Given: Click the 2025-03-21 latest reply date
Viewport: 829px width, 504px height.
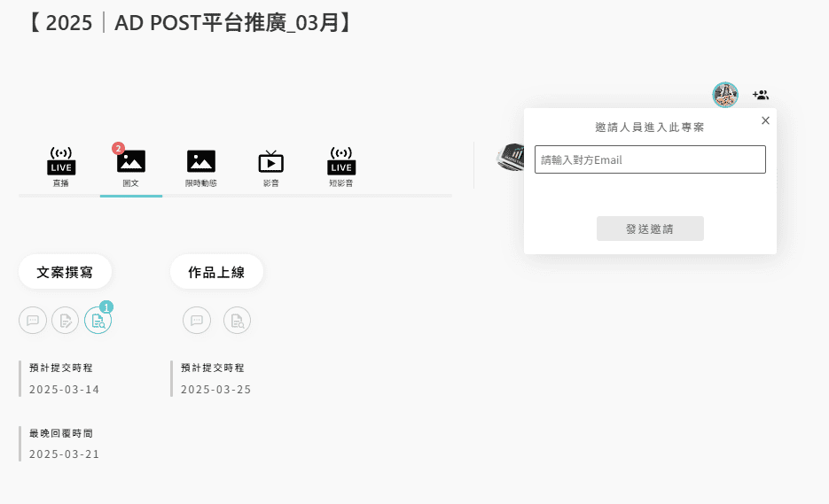Looking at the screenshot, I should click(x=65, y=454).
